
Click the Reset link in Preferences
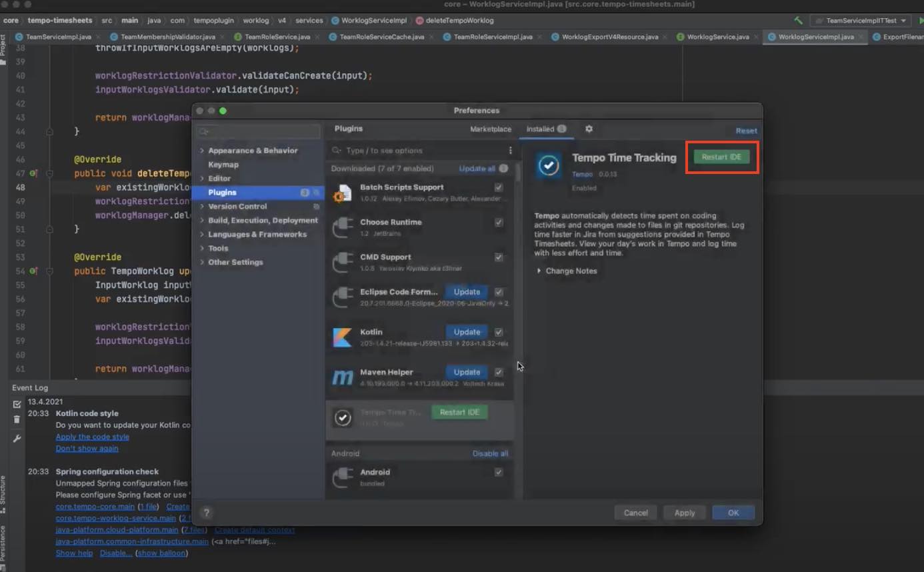point(746,131)
